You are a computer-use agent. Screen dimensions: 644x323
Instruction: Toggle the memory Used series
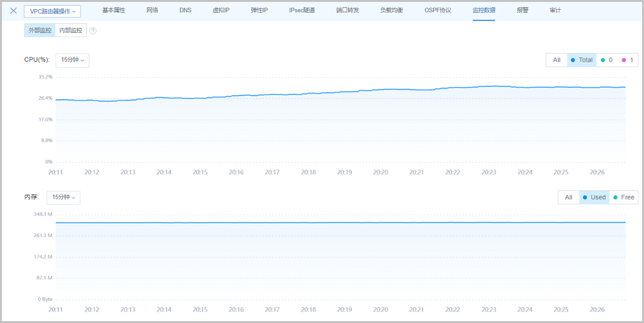(594, 197)
